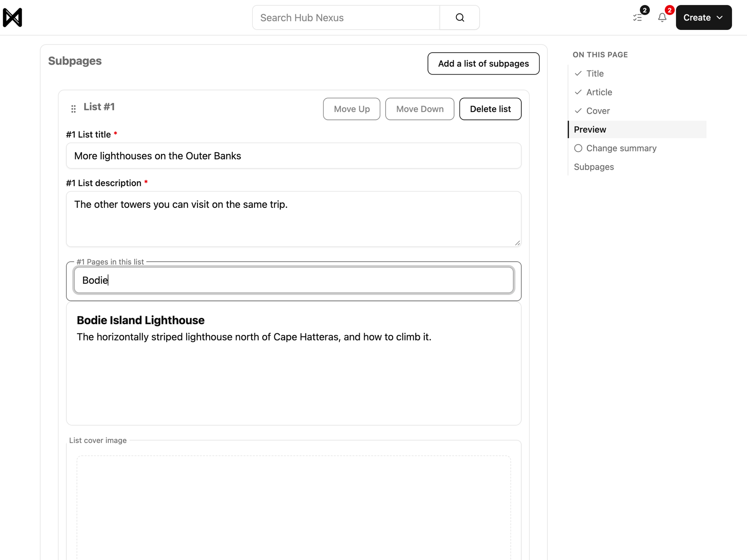Click the Bodie pages search field
The height and width of the screenshot is (560, 747).
pyautogui.click(x=294, y=280)
